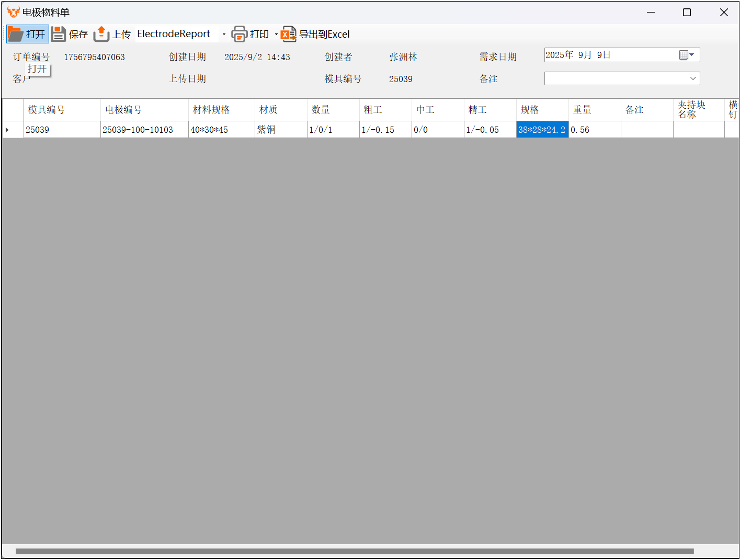Click the Save floppy disk icon
740x560 pixels.
(58, 34)
